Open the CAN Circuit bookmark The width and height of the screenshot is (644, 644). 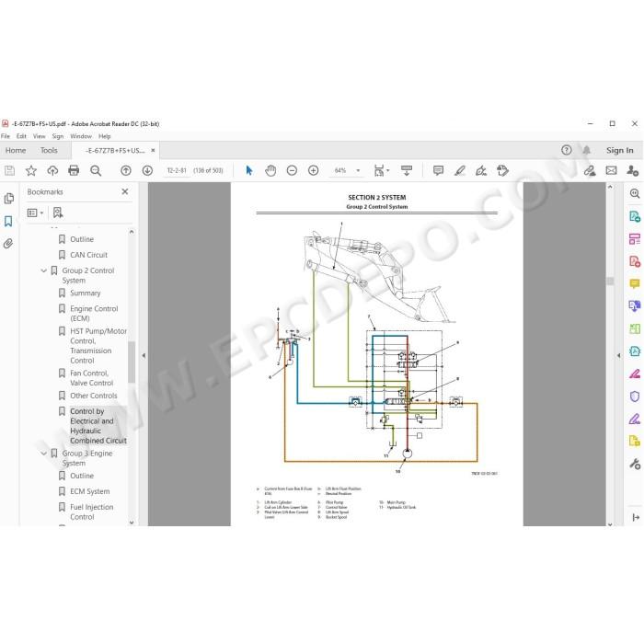88,255
